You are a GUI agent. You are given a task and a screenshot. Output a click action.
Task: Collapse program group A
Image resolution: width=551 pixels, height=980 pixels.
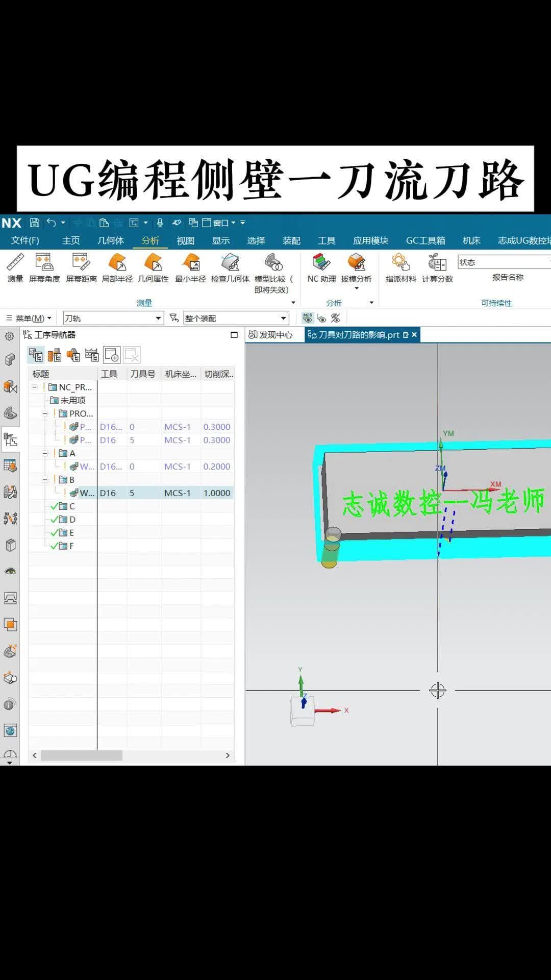point(45,453)
